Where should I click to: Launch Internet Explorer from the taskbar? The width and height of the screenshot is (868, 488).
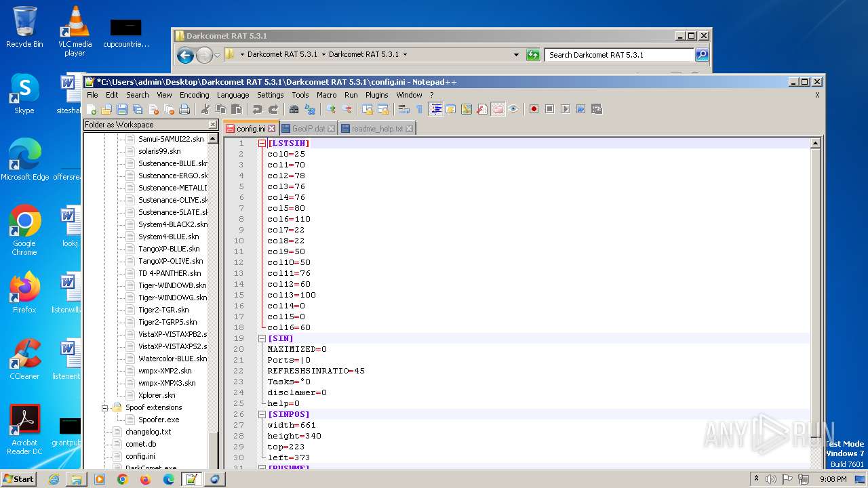54,479
